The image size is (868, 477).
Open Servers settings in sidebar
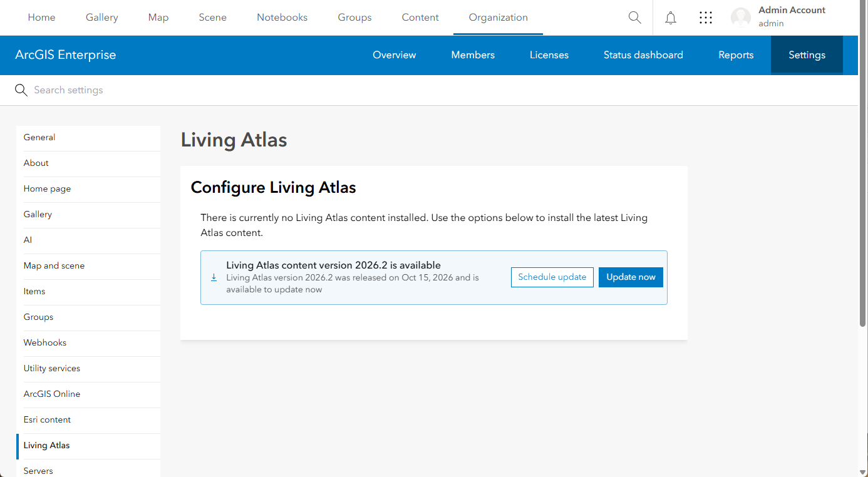pyautogui.click(x=88, y=469)
